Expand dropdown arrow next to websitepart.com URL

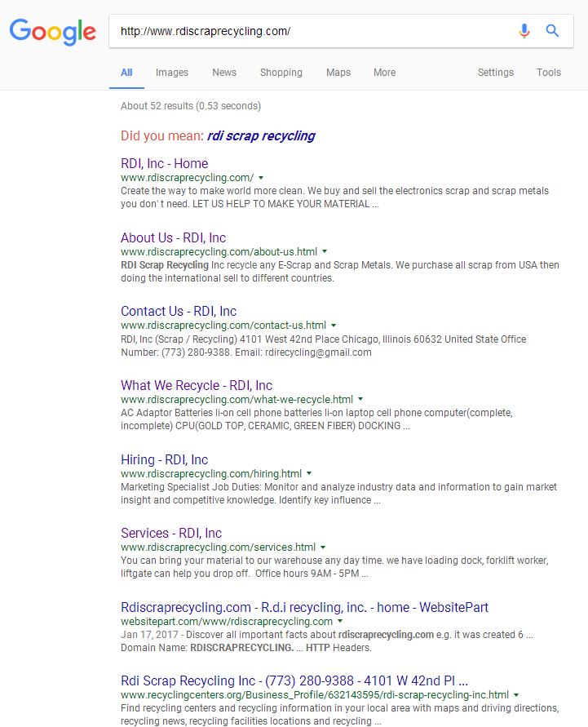coord(340,621)
